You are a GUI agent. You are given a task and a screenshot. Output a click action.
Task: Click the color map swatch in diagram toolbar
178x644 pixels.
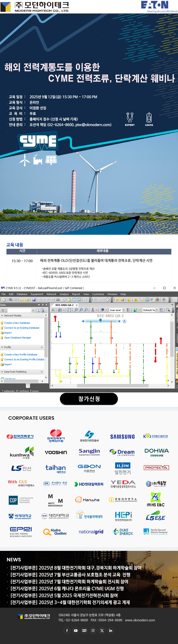tap(135, 310)
